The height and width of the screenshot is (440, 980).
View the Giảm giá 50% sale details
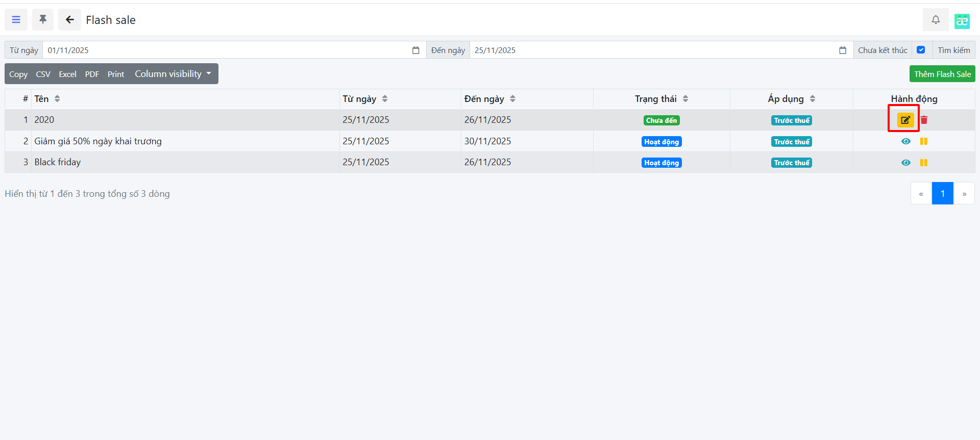[905, 141]
